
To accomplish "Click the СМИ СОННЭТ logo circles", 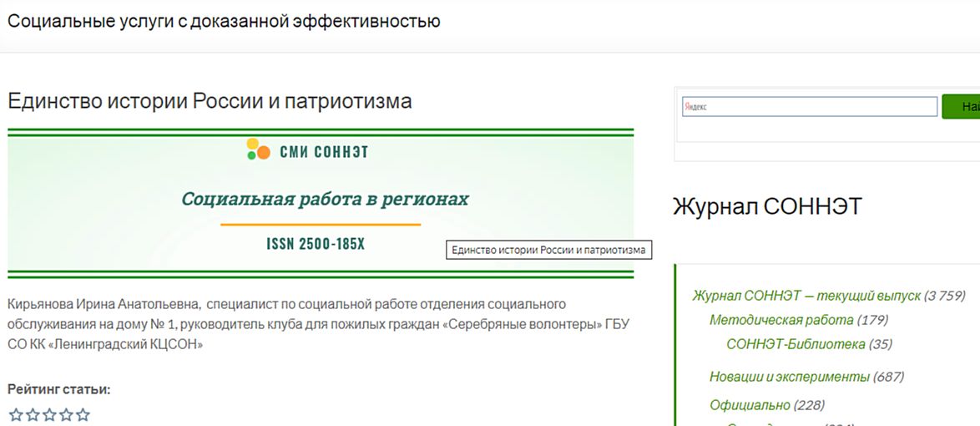I will [258, 150].
